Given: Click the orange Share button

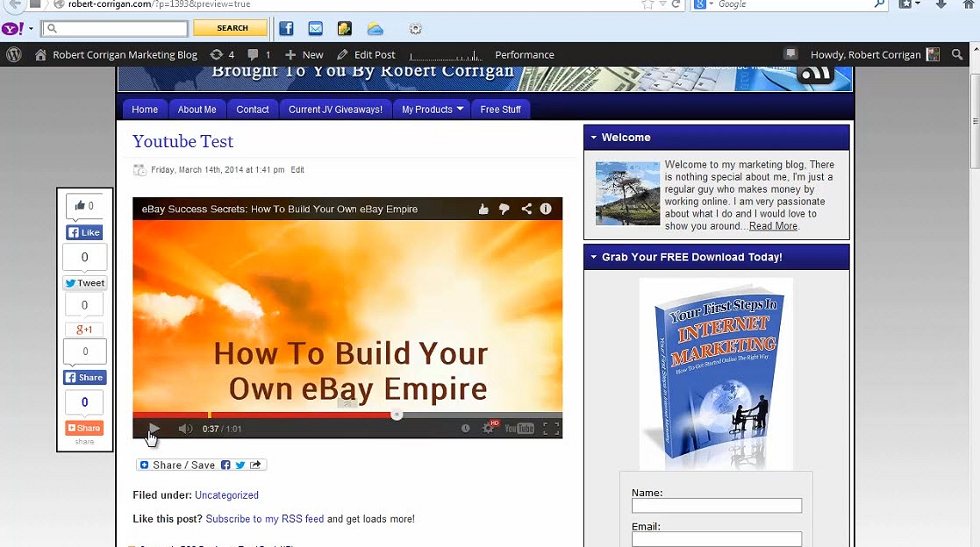Looking at the screenshot, I should 84,428.
